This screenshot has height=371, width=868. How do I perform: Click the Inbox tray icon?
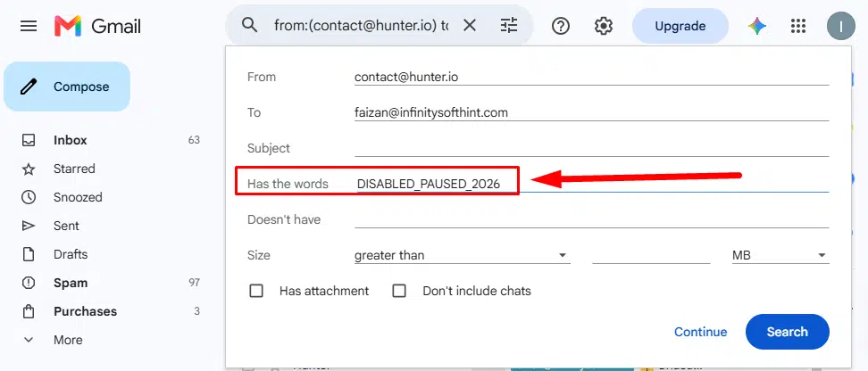click(x=29, y=140)
